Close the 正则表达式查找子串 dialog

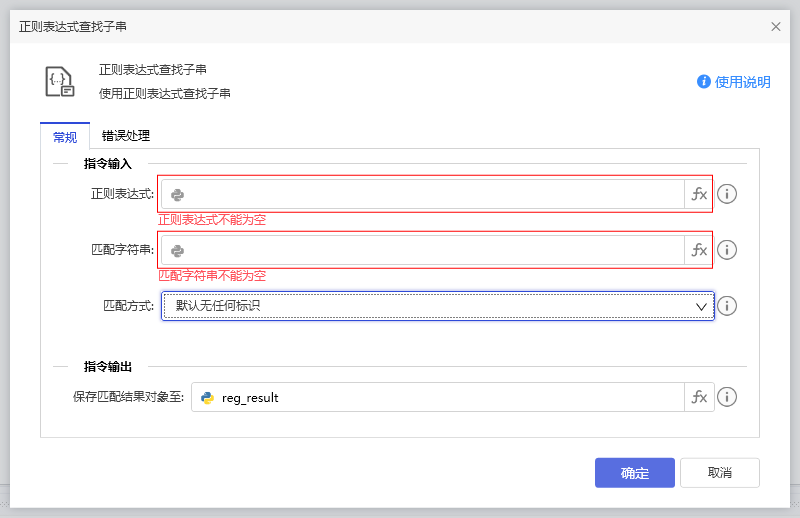click(776, 27)
